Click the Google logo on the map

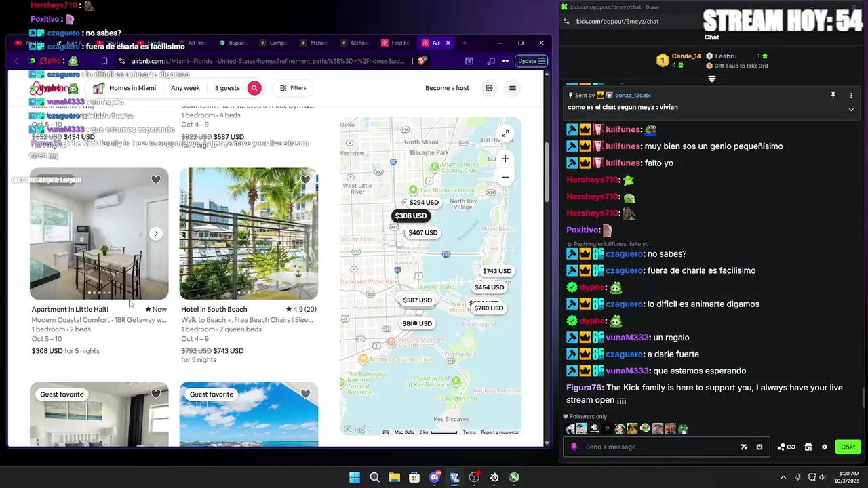(x=357, y=430)
